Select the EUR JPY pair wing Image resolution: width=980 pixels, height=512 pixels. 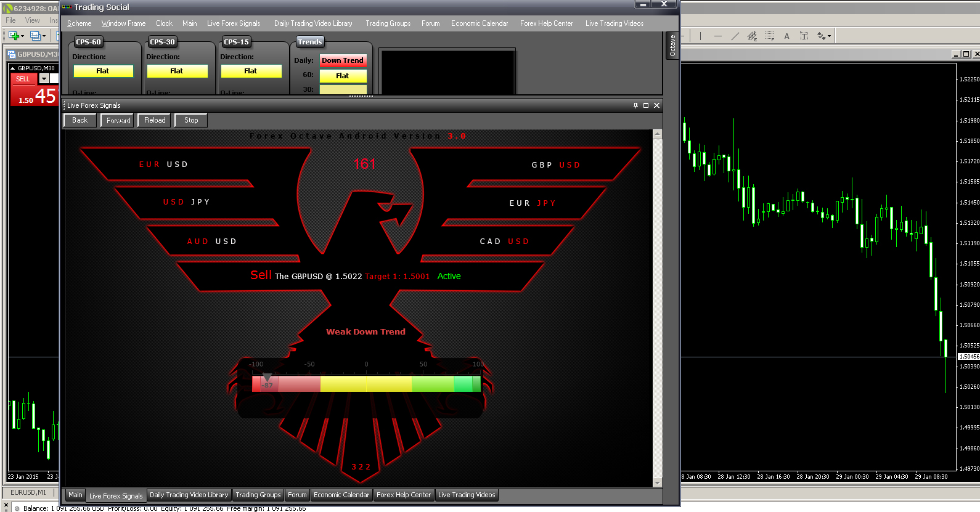[533, 203]
